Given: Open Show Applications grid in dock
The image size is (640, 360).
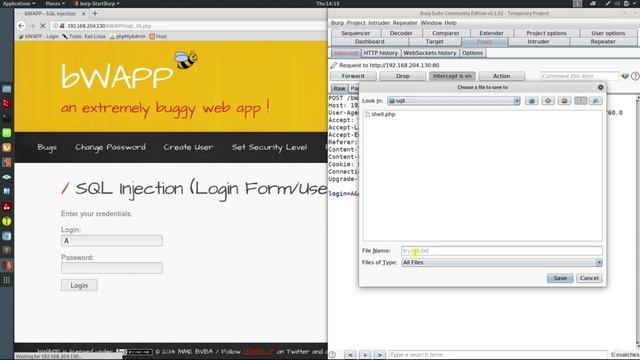Looking at the screenshot, I should click(x=7, y=280).
